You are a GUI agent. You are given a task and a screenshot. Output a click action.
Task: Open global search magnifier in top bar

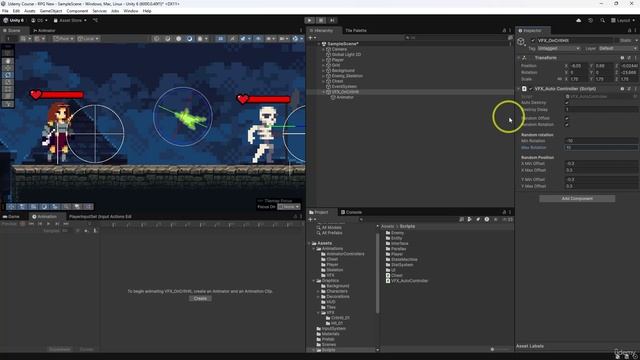(x=602, y=20)
